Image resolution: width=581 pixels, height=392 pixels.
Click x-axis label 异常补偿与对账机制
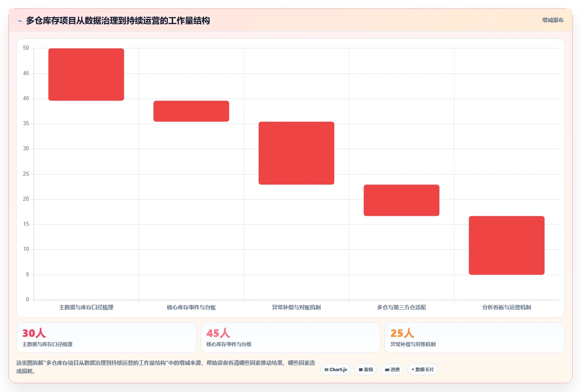(x=296, y=307)
